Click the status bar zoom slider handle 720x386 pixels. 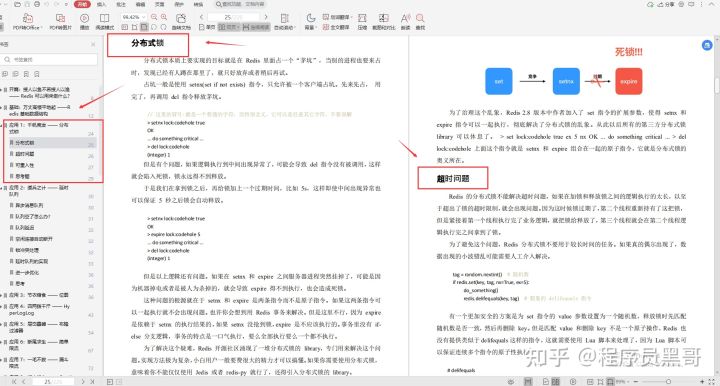click(668, 381)
